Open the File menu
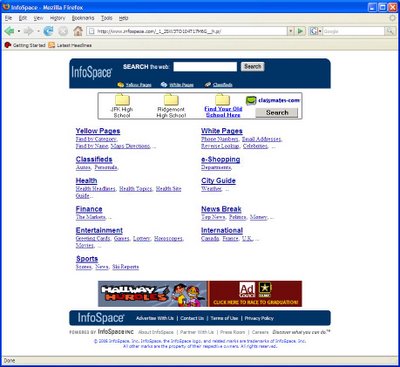Screen dimensions: 400x367 click(x=8, y=18)
